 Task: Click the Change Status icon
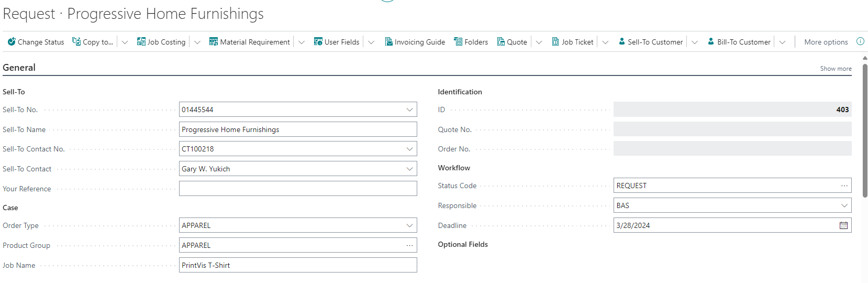click(x=12, y=42)
